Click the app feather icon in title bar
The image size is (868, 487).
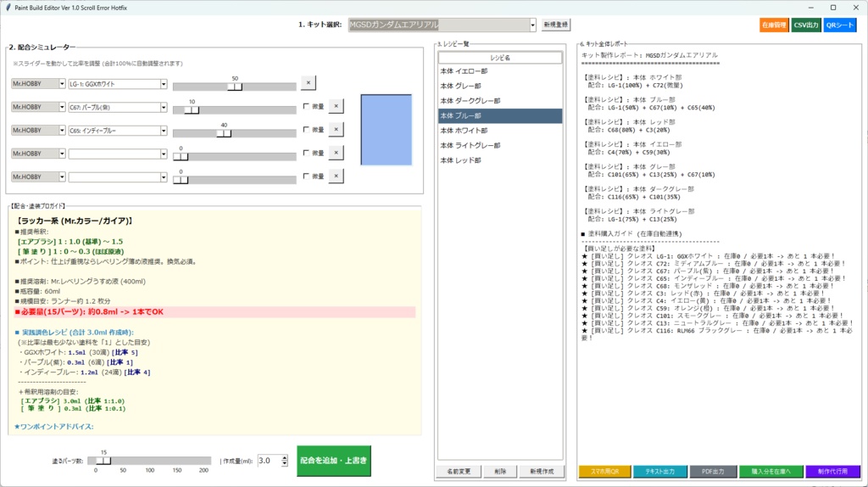click(8, 8)
